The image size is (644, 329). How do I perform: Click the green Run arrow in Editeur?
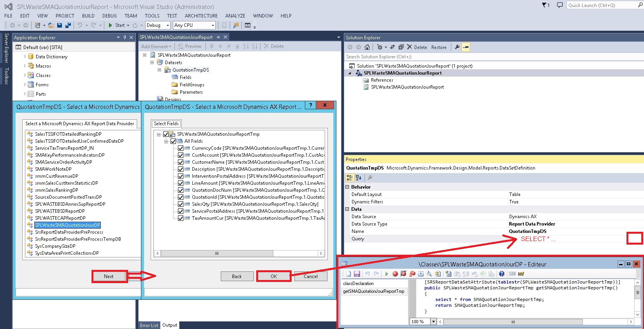coord(387,274)
